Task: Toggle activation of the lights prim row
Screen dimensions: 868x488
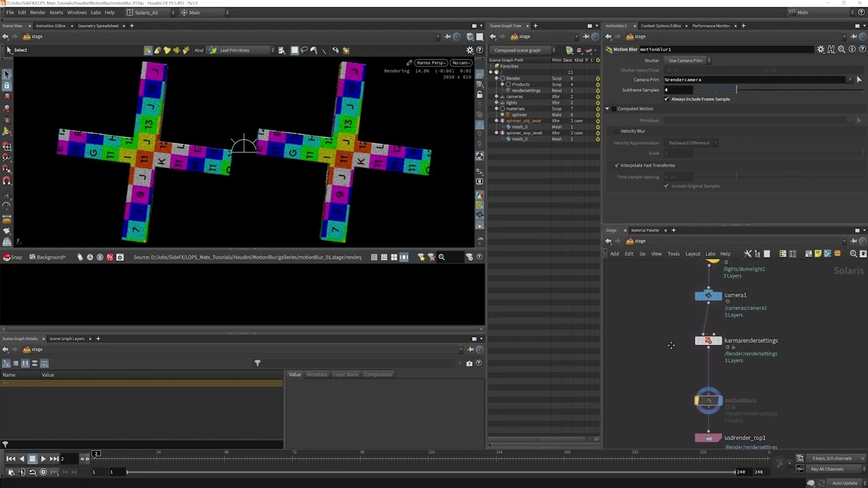Action: tap(597, 103)
